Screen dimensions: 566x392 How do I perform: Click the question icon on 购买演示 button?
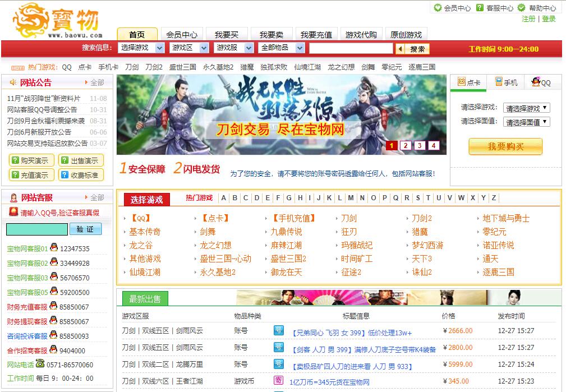[x=15, y=160]
